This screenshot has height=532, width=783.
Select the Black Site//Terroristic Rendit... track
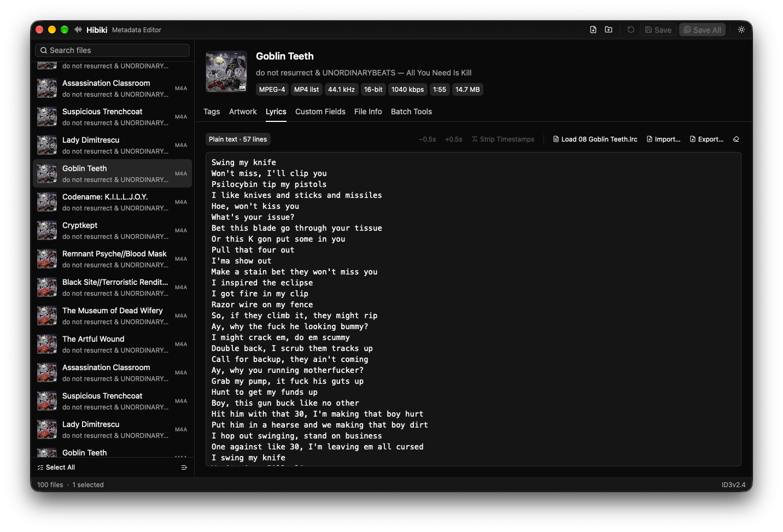pyautogui.click(x=113, y=287)
